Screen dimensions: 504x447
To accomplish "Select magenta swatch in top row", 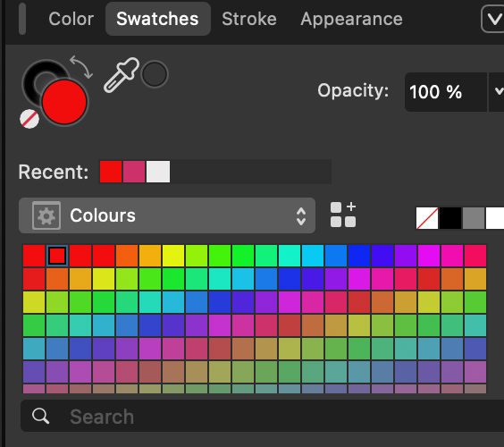I will 429,256.
